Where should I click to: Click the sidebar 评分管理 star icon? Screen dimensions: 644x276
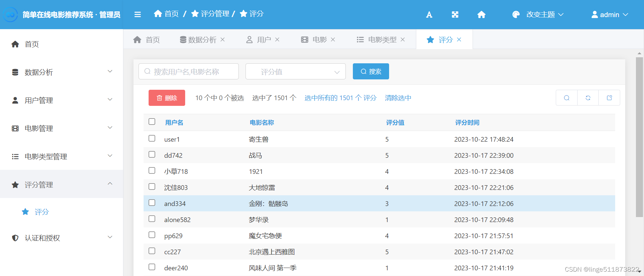coord(15,185)
